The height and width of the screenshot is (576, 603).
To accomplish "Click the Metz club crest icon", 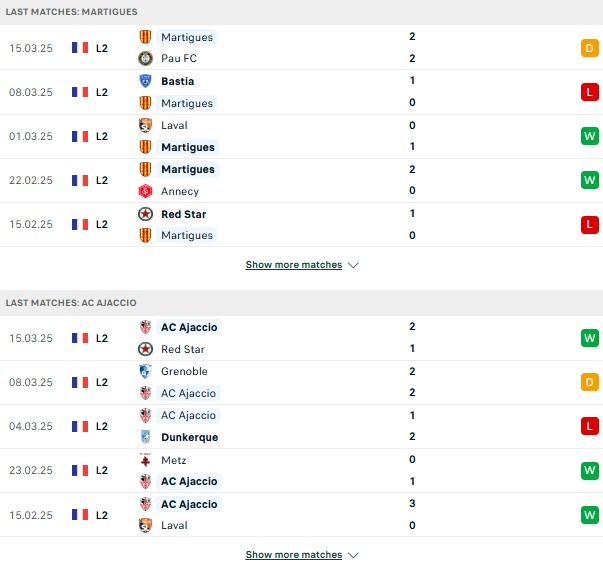I will coord(145,460).
